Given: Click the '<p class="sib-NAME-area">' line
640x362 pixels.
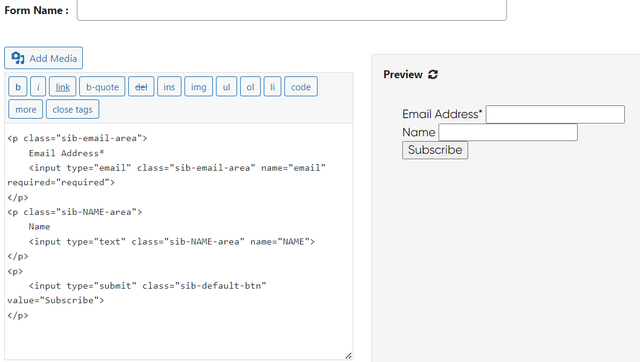Looking at the screenshot, I should pos(74,212).
